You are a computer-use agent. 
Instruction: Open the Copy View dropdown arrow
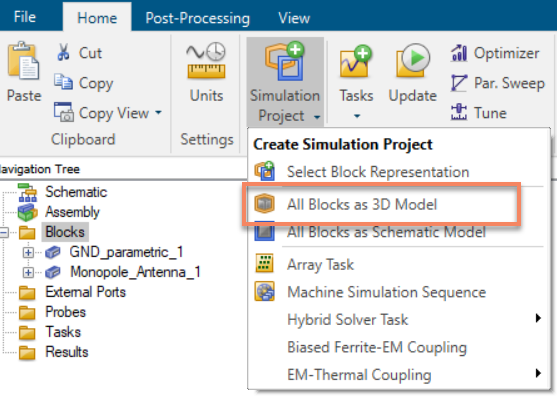coord(158,113)
